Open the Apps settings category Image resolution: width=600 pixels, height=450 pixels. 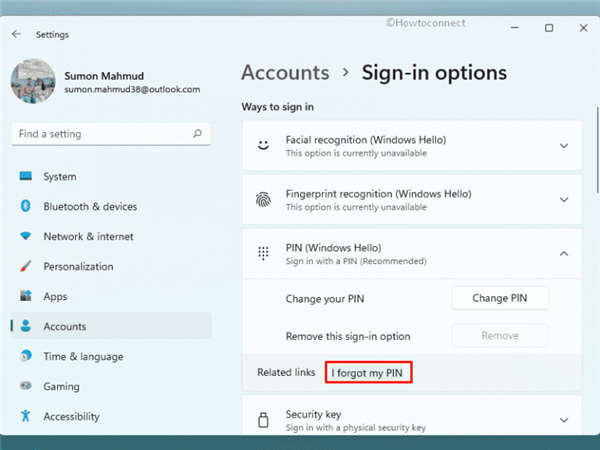point(55,297)
